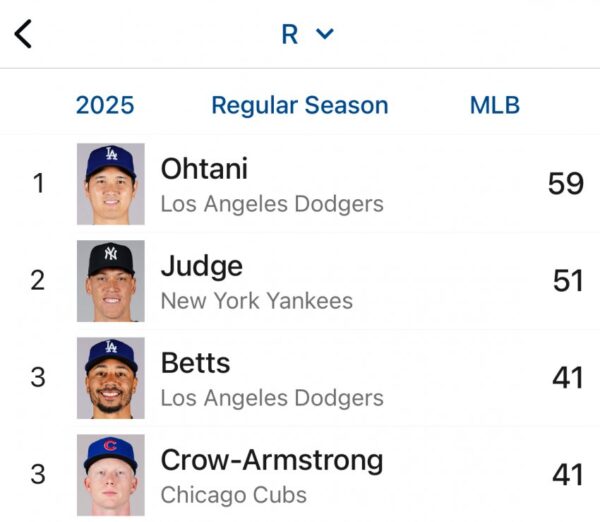Select Crow-Armstrong player name
600x522 pixels.
click(271, 460)
